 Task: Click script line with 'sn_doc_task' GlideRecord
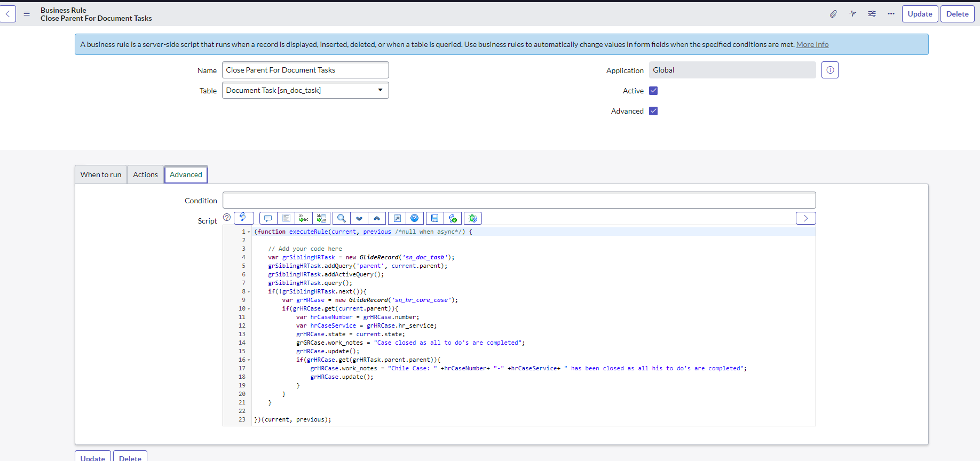click(x=361, y=257)
